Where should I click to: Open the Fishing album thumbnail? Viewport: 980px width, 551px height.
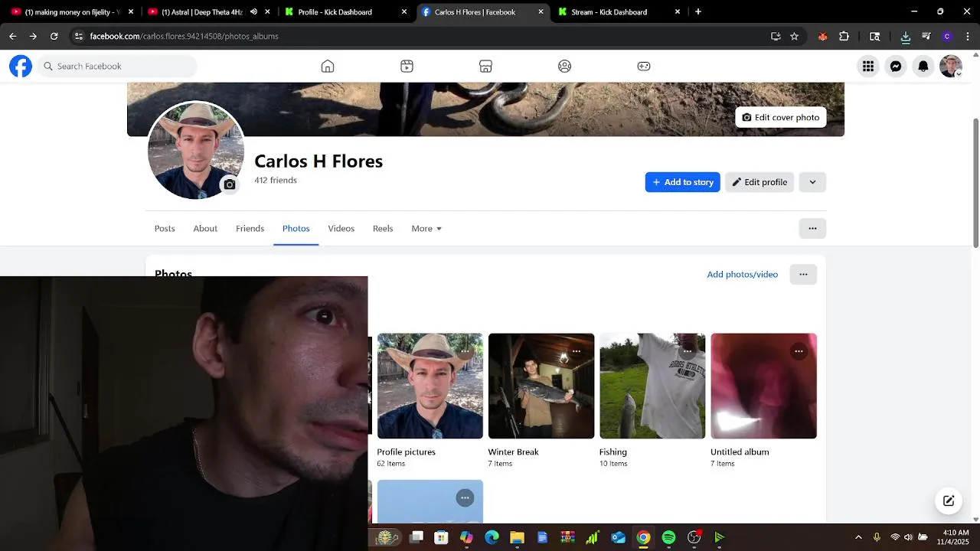652,386
